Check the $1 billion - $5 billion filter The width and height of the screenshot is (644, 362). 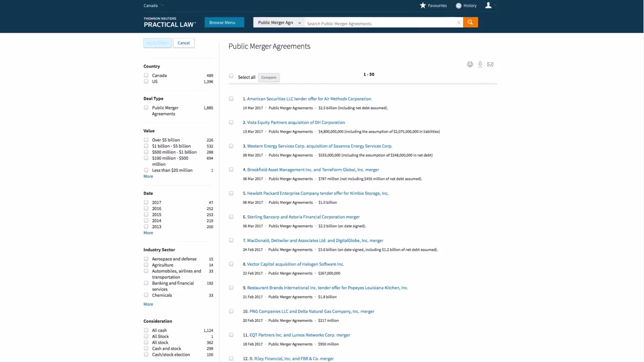(x=146, y=146)
